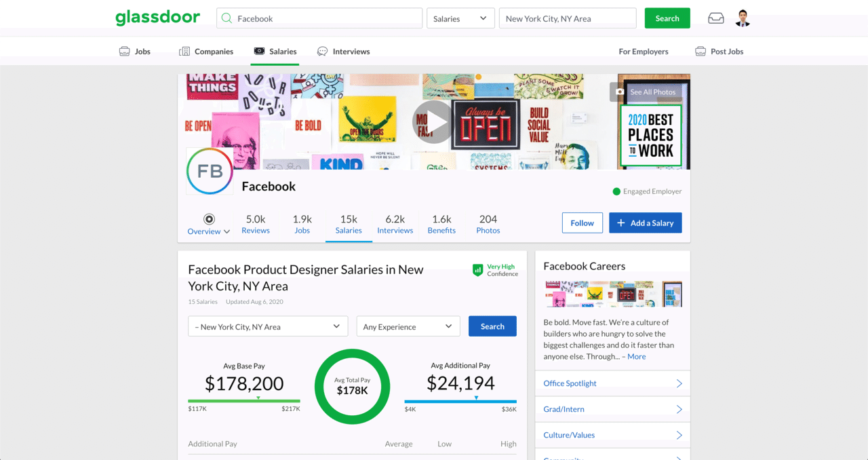868x460 pixels.
Task: Expand the Culture/Values chevron
Action: point(679,435)
